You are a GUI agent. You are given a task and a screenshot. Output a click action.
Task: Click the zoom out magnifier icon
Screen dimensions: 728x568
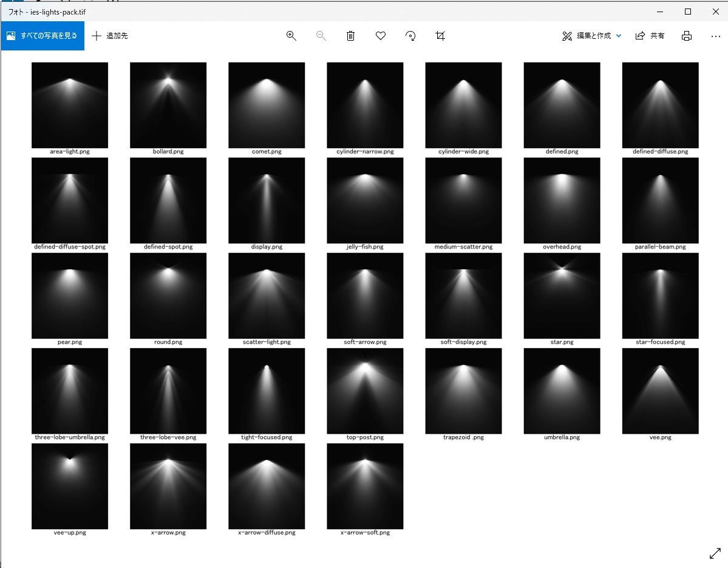pos(321,36)
